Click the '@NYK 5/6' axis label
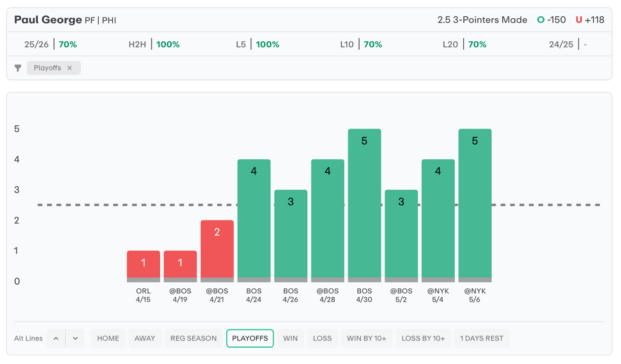621x364 pixels. point(475,295)
